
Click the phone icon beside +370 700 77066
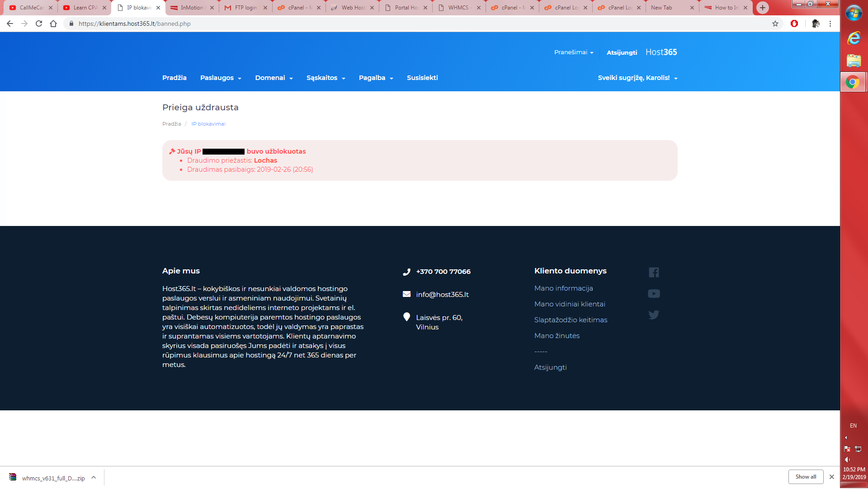pos(406,272)
